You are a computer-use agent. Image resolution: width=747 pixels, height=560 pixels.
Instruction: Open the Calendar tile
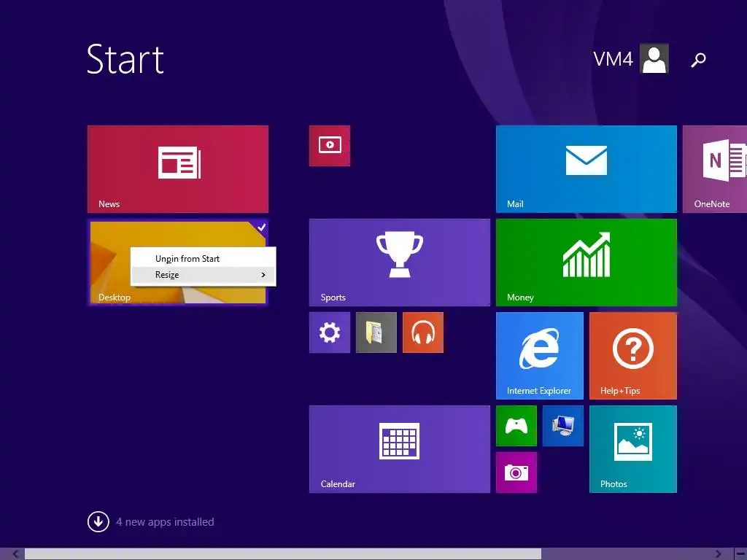pyautogui.click(x=399, y=449)
